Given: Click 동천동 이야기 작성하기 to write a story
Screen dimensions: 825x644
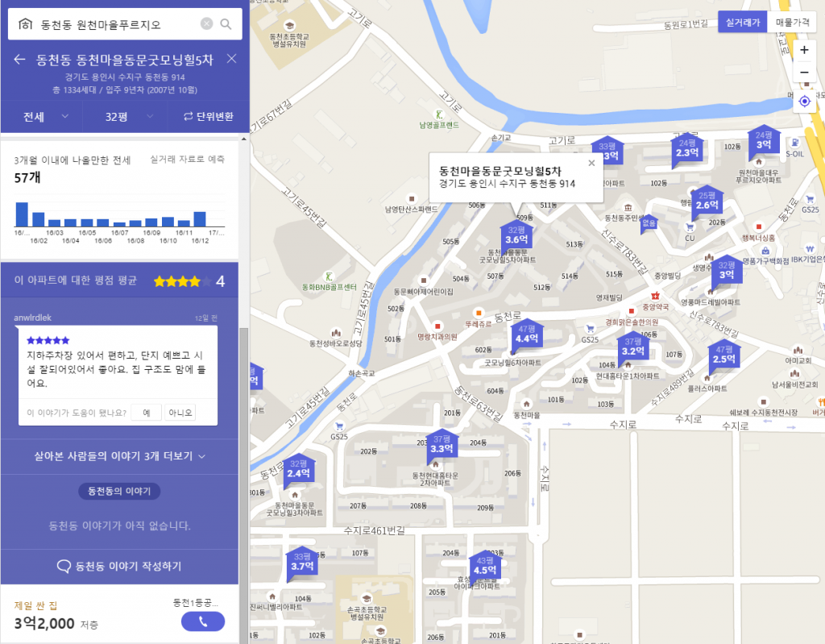Looking at the screenshot, I should click(119, 566).
